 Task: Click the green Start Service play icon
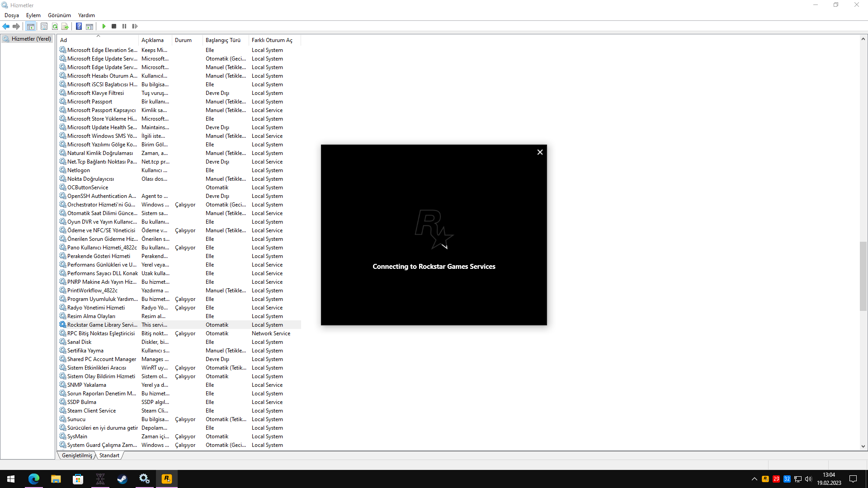pyautogui.click(x=104, y=26)
